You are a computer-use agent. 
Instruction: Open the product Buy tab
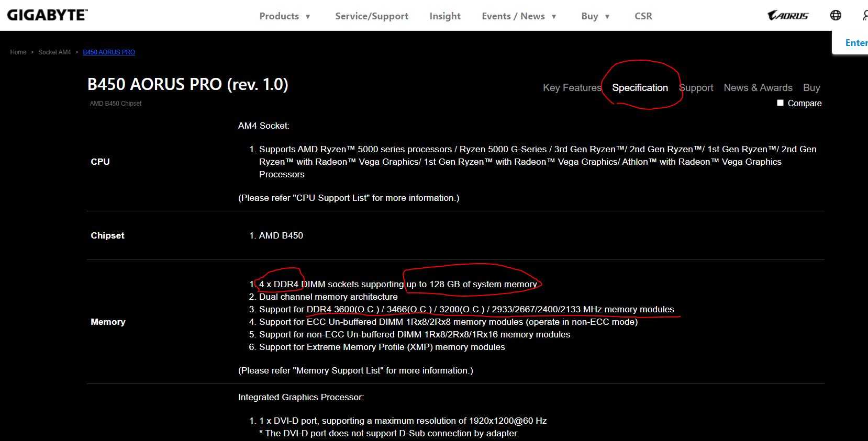coord(811,88)
